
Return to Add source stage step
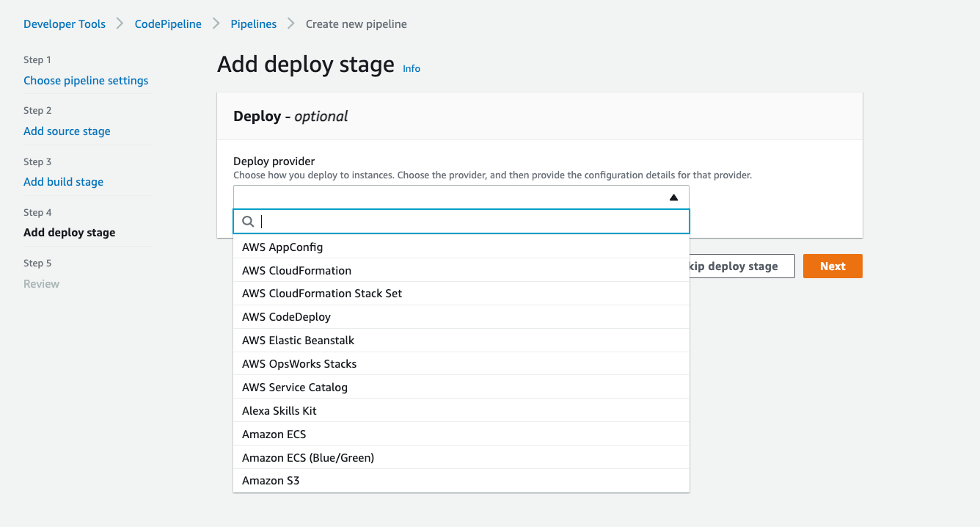[67, 131]
